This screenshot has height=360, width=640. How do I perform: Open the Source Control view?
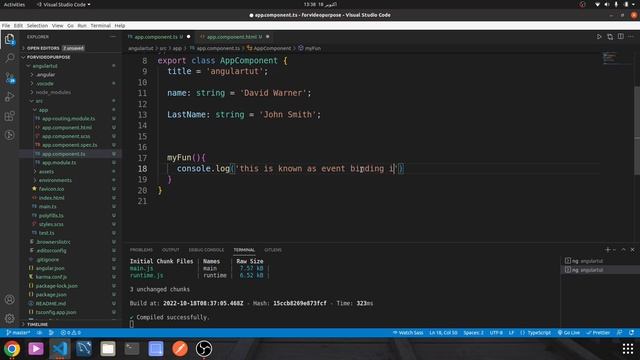[9, 78]
